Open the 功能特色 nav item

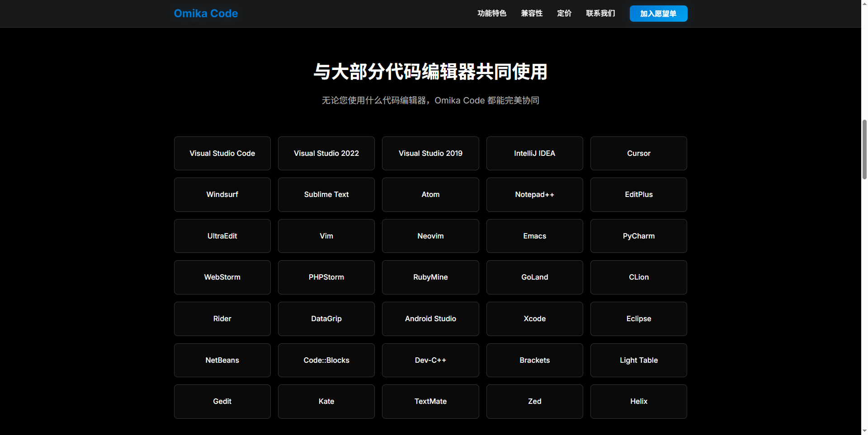tap(492, 14)
